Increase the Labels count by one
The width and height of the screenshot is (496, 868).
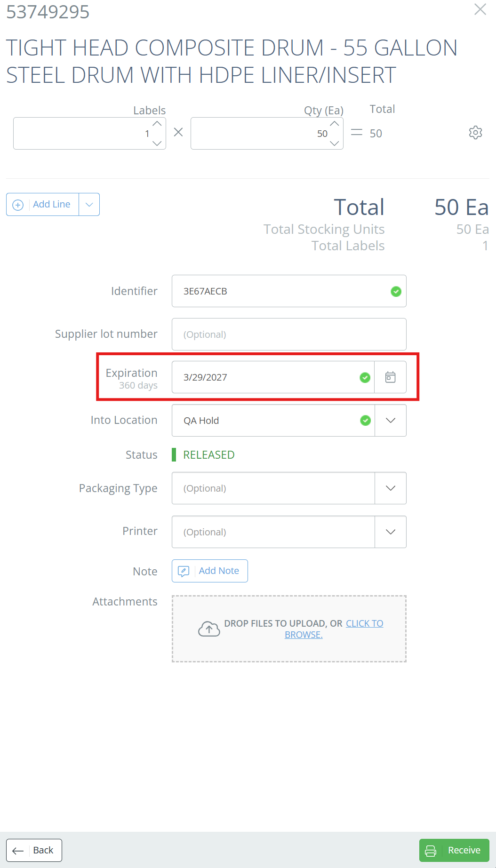(157, 124)
